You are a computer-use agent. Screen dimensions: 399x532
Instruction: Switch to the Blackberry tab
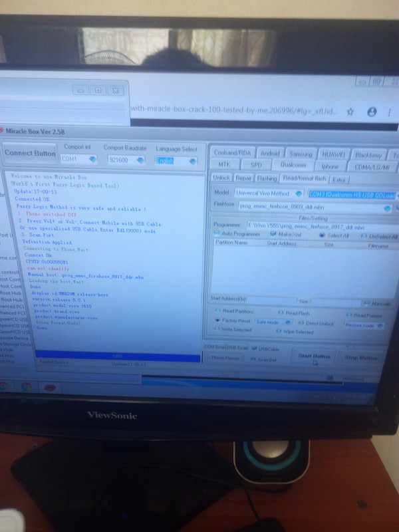[x=368, y=156]
